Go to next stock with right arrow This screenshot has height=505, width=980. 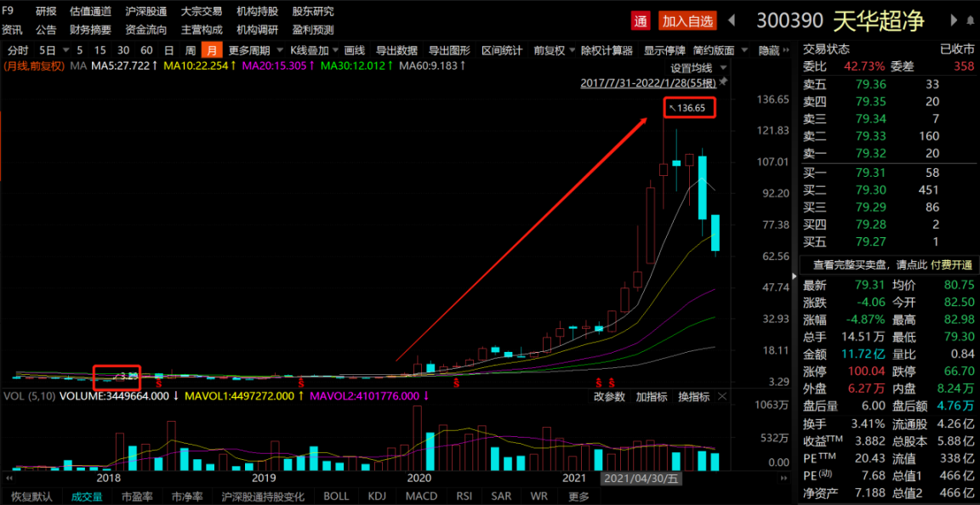954,20
